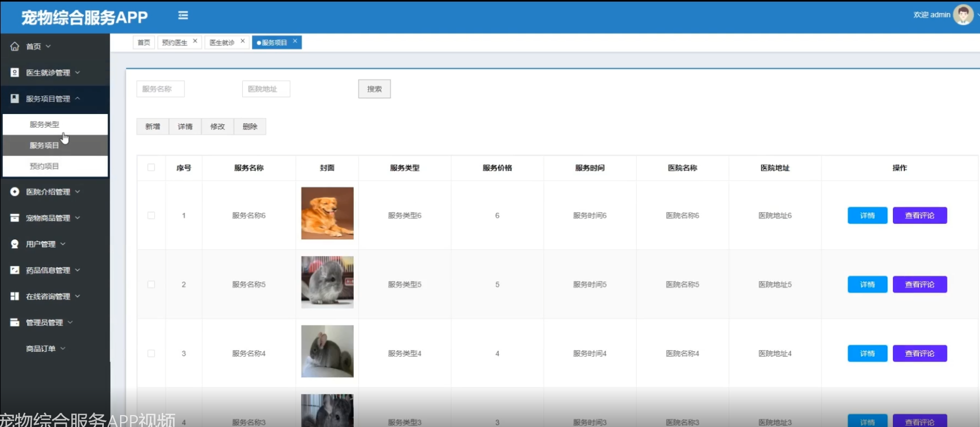Expand the 医院介绍管理 menu
980x427 pixels.
(77, 192)
